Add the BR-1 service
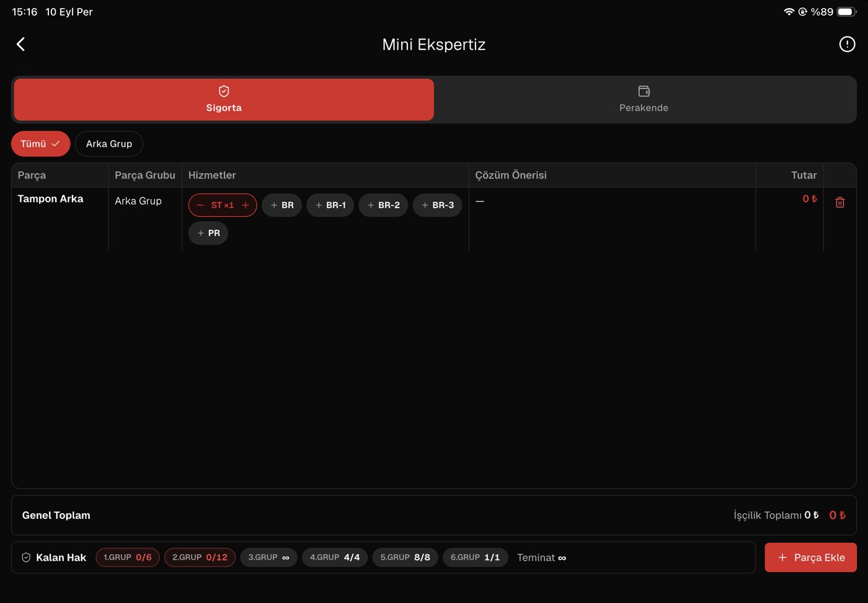Viewport: 868px width, 603px height. coord(330,205)
